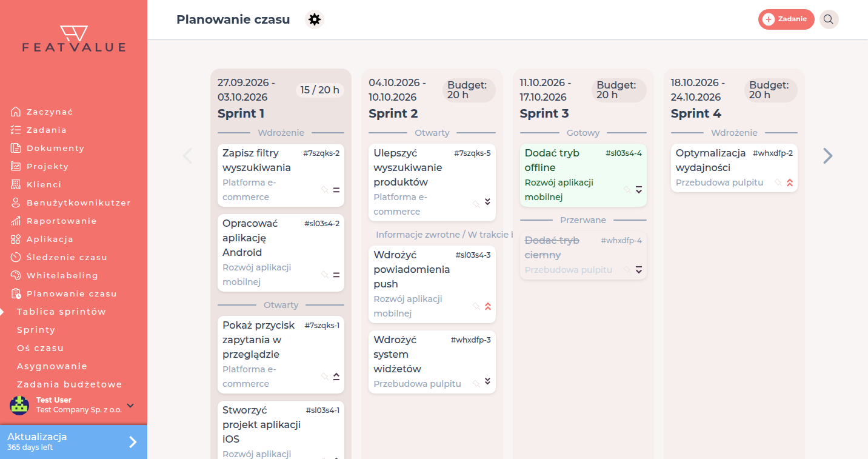Click Sprint 1 budget 15 / 20 h badge
Image resolution: width=868 pixels, height=459 pixels.
pyautogui.click(x=320, y=90)
